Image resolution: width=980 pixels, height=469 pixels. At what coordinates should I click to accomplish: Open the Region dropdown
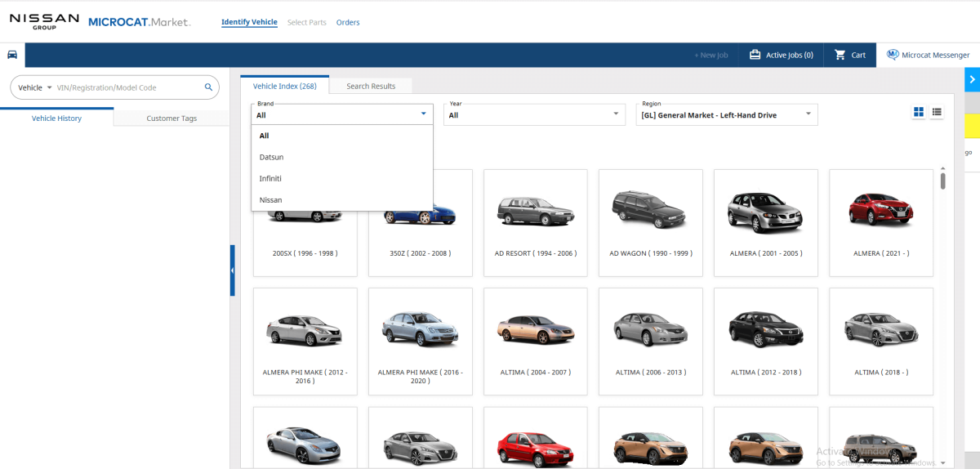point(726,114)
